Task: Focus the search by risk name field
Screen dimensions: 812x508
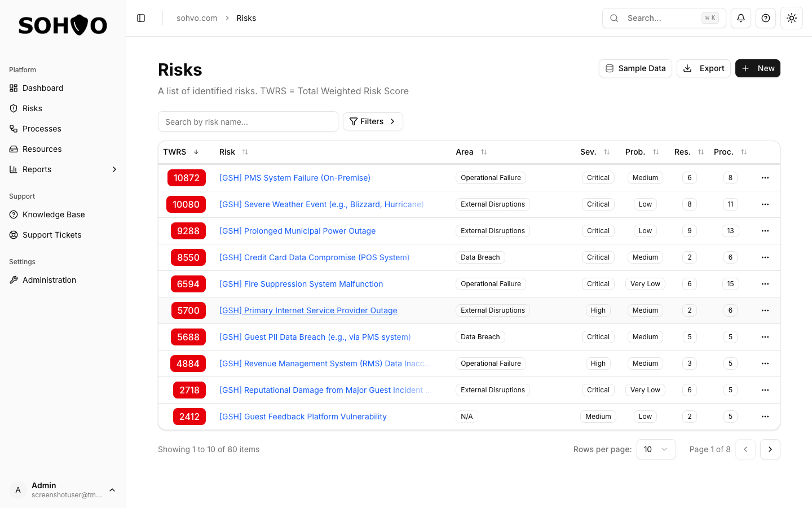Action: 248,121
